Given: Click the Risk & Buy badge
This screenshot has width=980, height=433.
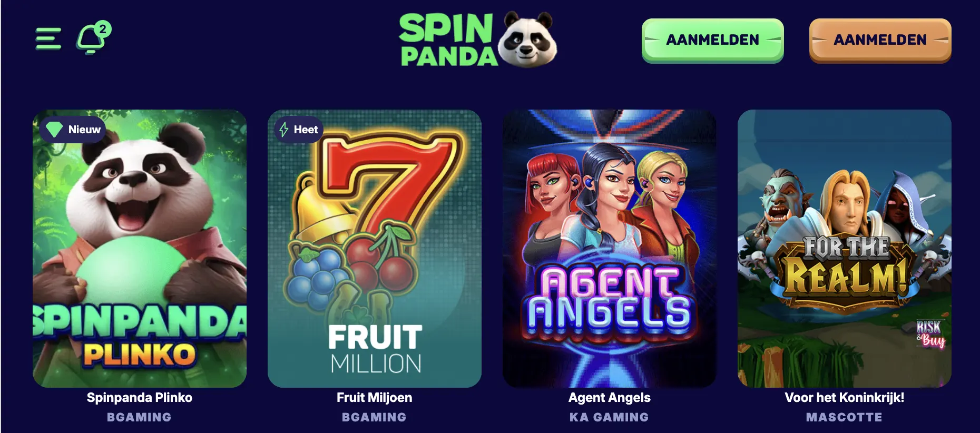Looking at the screenshot, I should click(930, 334).
